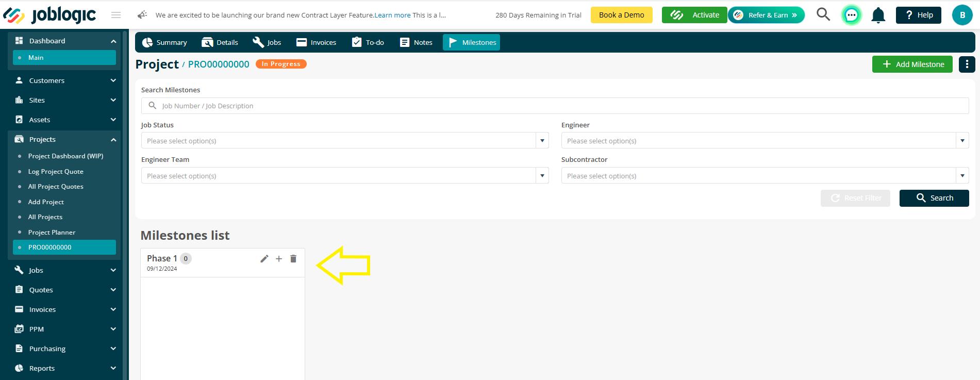Open the Engineer dropdown

click(x=765, y=141)
